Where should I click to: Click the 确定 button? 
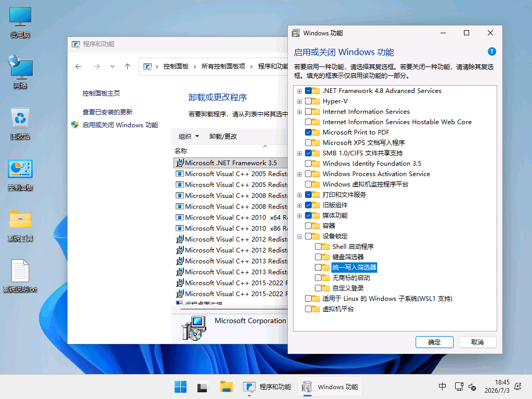pos(434,342)
